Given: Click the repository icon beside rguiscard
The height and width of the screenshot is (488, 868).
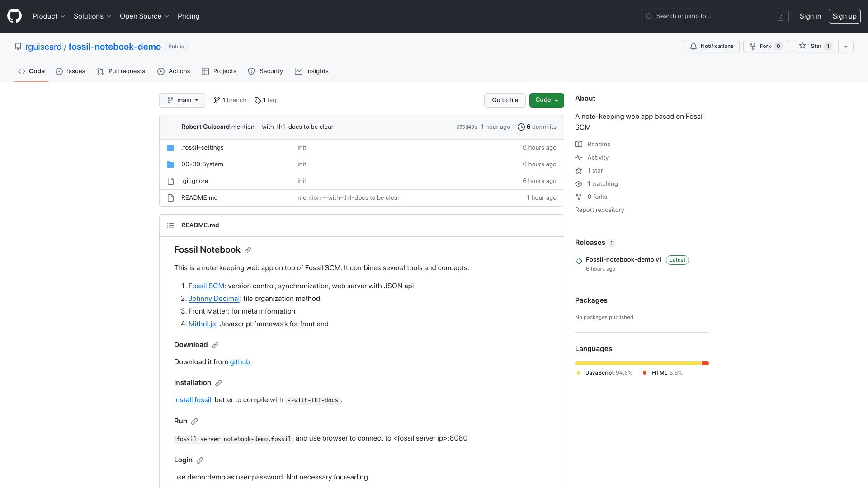Looking at the screenshot, I should (x=18, y=47).
